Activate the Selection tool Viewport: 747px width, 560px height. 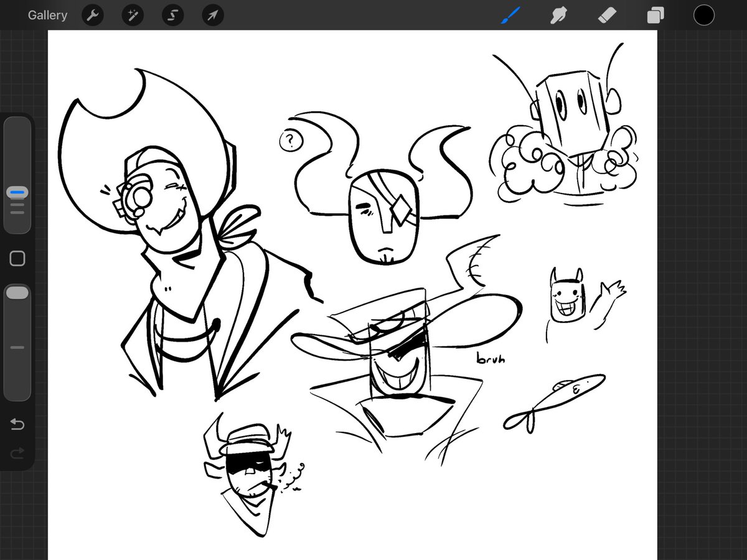172,16
